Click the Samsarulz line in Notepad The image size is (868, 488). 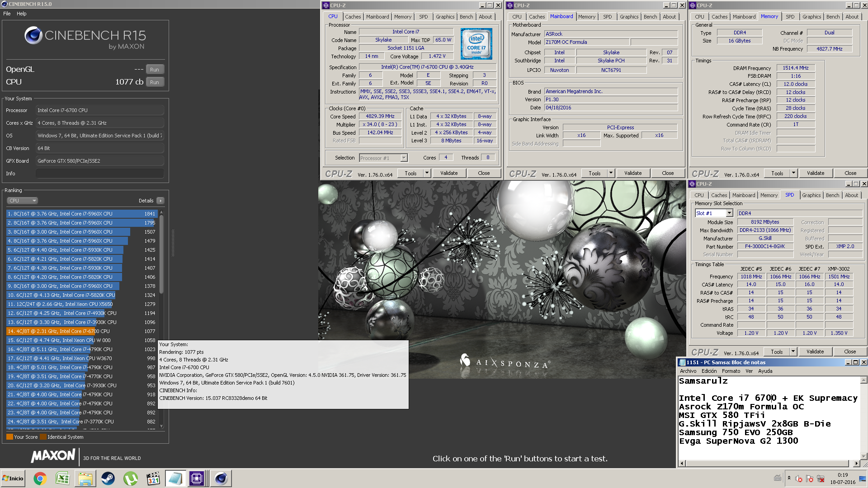tap(703, 381)
